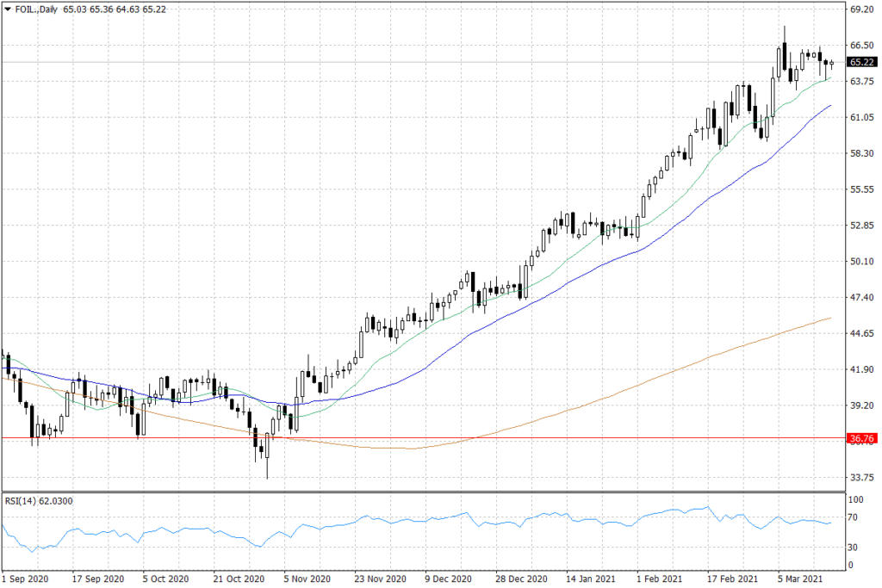882x588 pixels.
Task: Click the 65.22 current price label
Action: [860, 63]
